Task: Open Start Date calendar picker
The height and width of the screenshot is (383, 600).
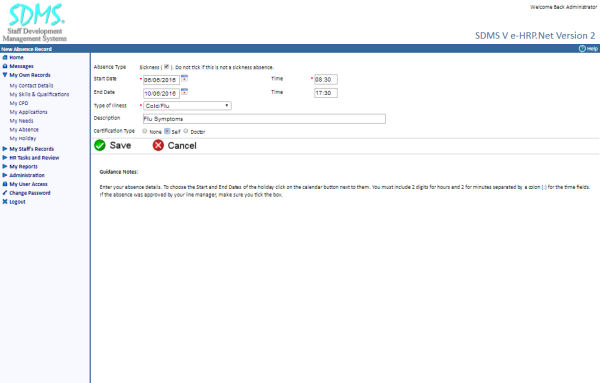Action: click(x=184, y=78)
